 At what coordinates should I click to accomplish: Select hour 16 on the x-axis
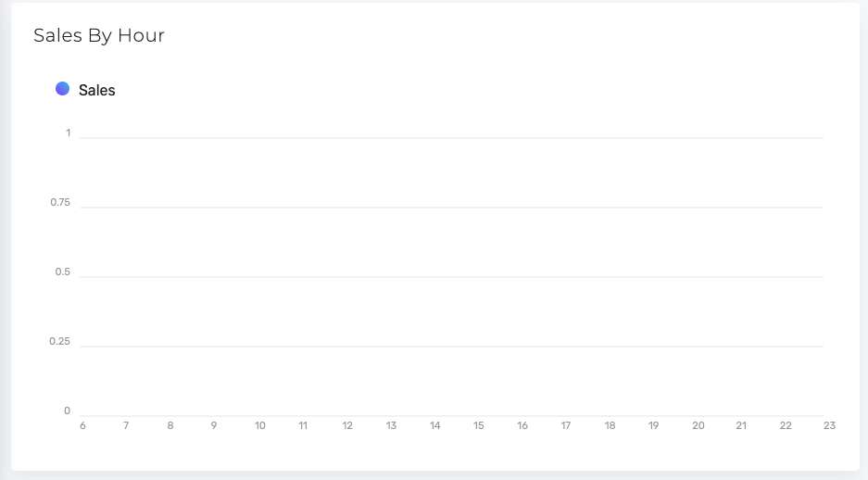point(522,425)
